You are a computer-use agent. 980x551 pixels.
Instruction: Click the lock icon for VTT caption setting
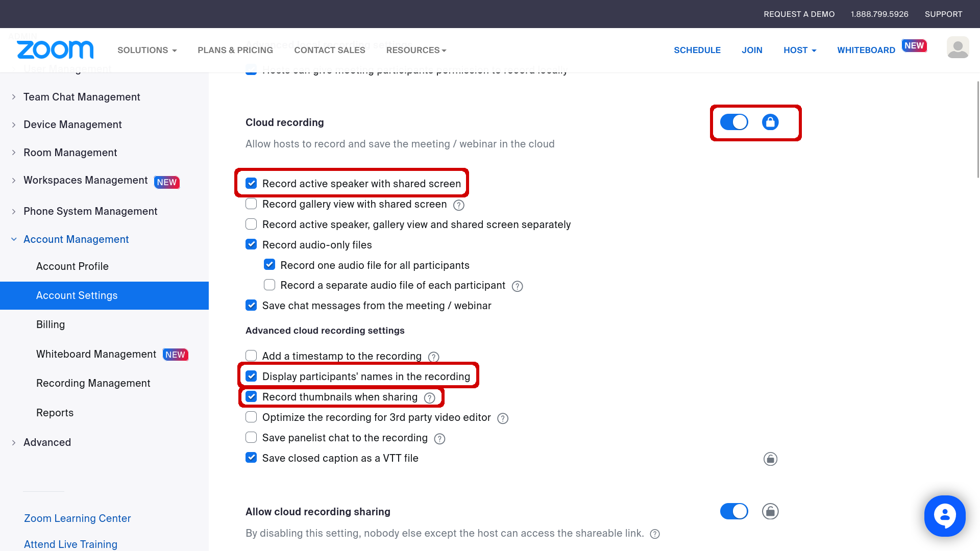[770, 459]
